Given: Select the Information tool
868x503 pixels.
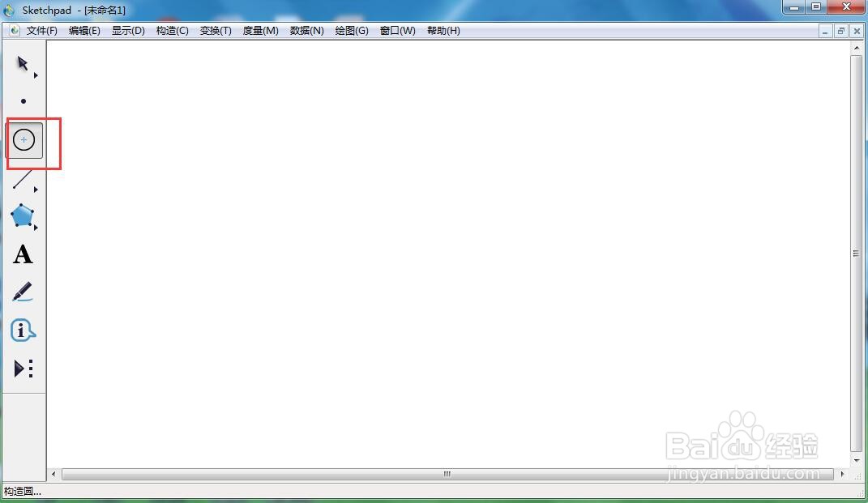Looking at the screenshot, I should click(23, 330).
